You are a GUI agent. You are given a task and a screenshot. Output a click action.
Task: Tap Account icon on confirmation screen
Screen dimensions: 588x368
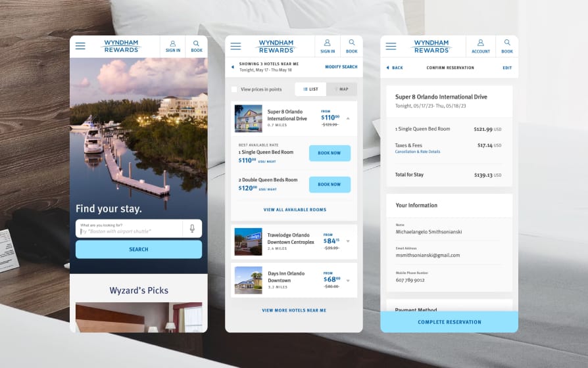tap(481, 46)
